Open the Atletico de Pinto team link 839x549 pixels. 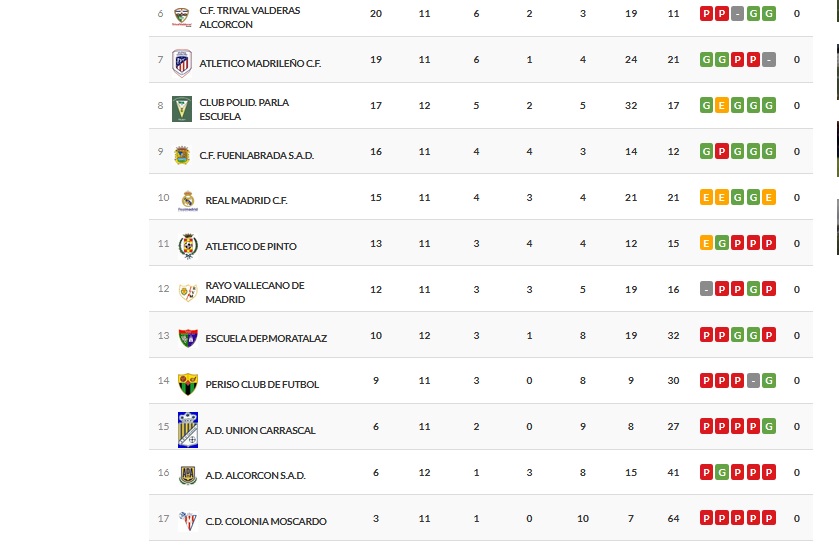point(251,246)
